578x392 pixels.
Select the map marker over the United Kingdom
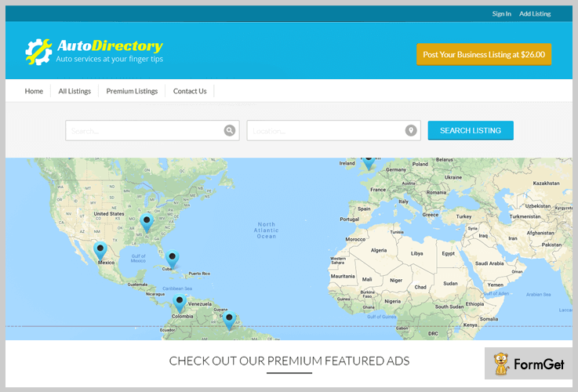coord(369,163)
